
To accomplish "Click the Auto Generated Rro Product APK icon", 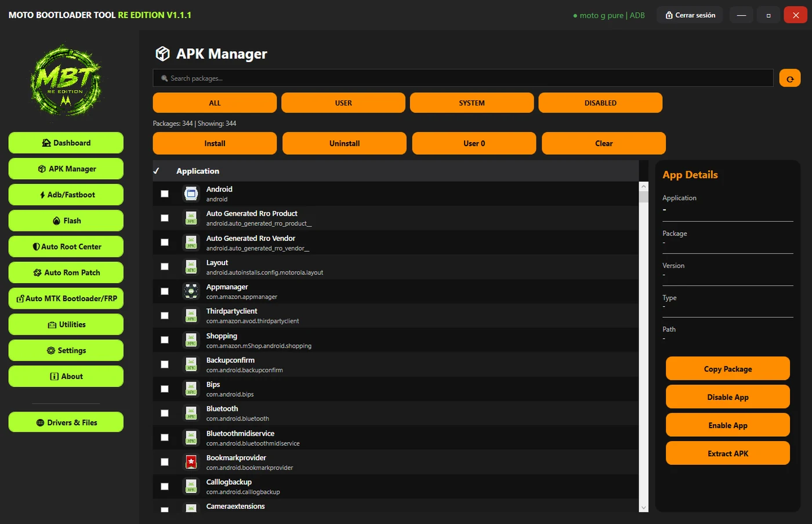I will pos(191,218).
